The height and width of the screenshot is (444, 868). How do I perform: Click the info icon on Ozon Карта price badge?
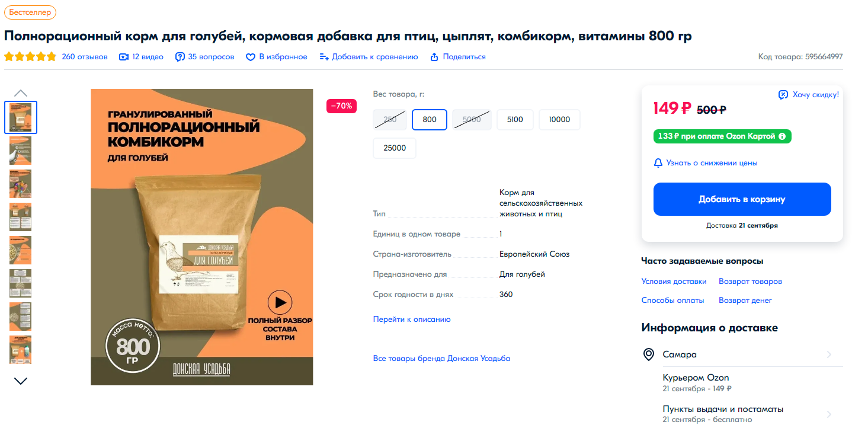pyautogui.click(x=782, y=136)
